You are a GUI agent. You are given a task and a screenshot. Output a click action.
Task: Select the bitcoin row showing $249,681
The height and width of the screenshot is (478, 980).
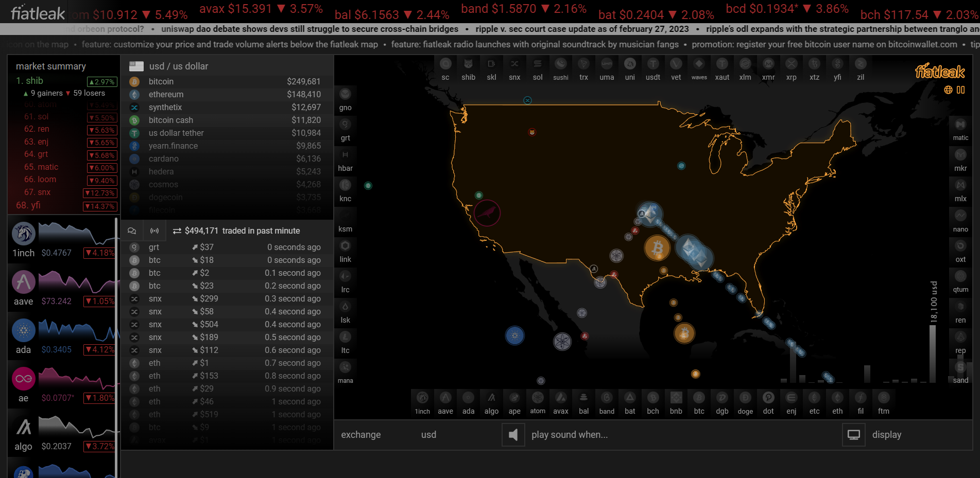(227, 82)
